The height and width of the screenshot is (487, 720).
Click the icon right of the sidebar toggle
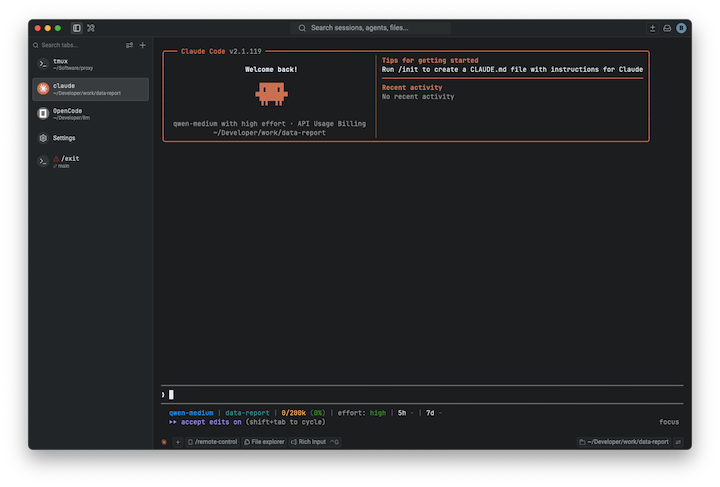[x=91, y=28]
